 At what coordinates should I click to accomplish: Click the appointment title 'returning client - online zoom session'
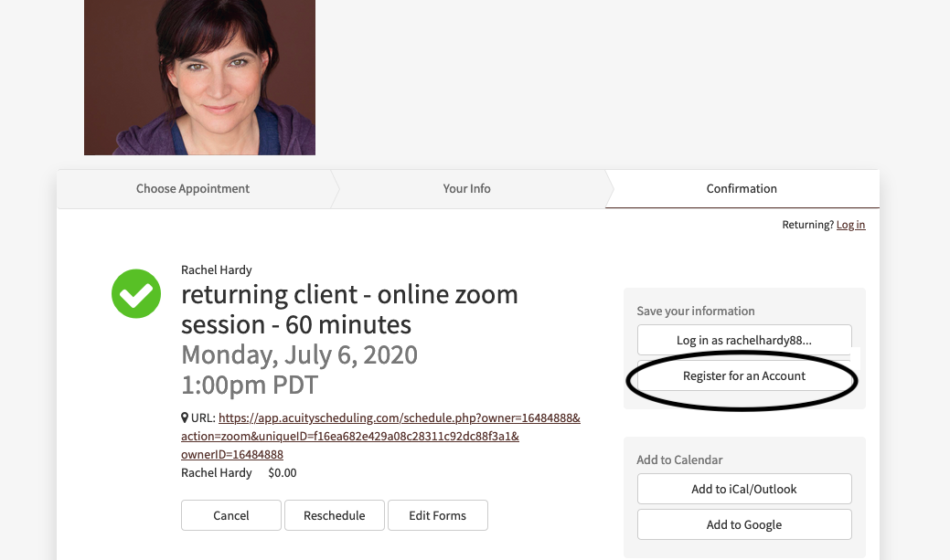pyautogui.click(x=349, y=310)
